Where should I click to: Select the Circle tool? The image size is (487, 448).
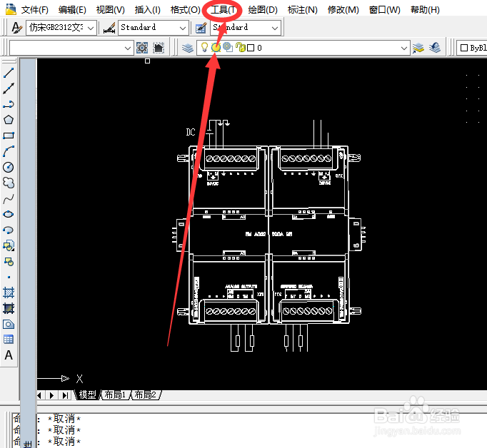tap(9, 167)
